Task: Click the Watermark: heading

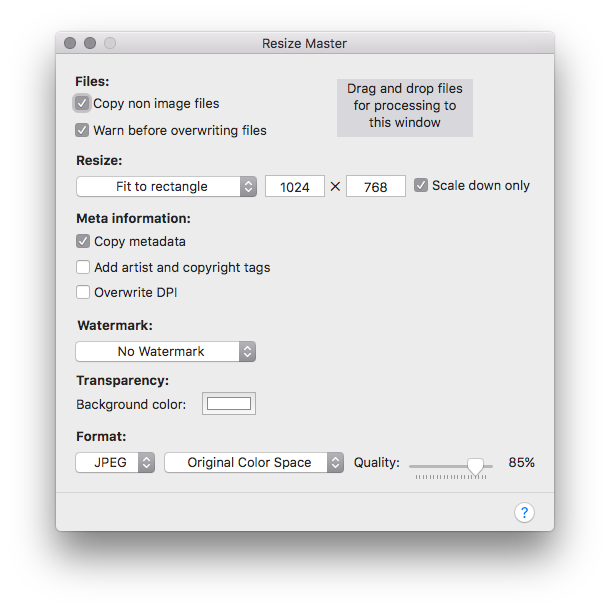Action: pyautogui.click(x=115, y=325)
